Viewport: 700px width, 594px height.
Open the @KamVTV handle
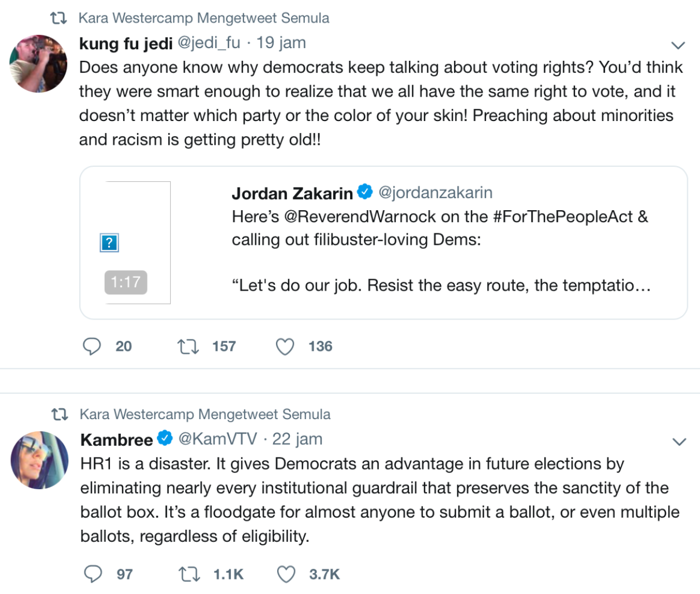click(218, 439)
